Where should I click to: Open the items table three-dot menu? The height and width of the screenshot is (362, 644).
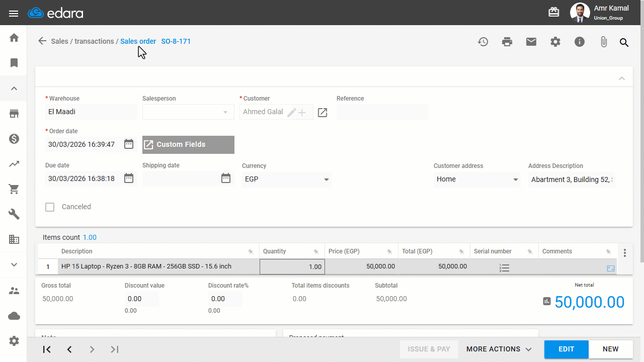click(x=625, y=253)
